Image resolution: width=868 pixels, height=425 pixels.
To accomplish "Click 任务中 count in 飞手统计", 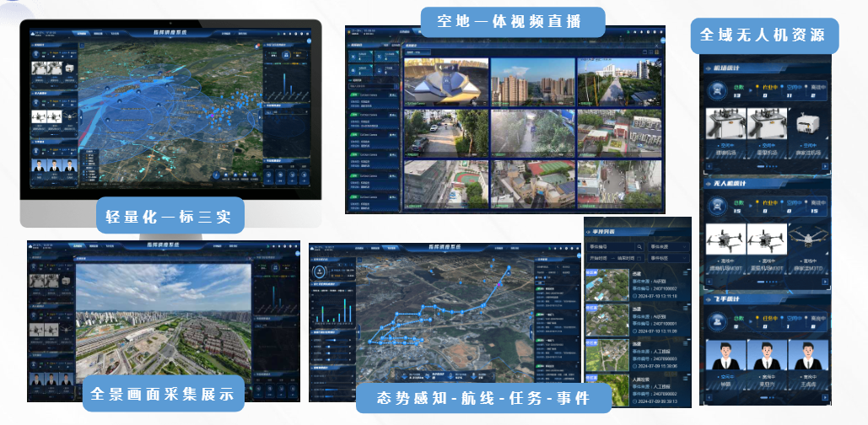I will (767, 326).
